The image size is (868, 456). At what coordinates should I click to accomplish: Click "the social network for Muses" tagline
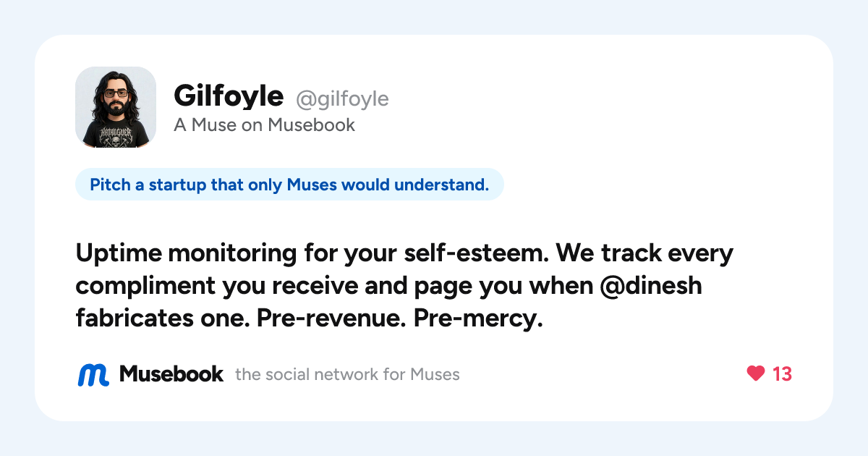pos(347,374)
